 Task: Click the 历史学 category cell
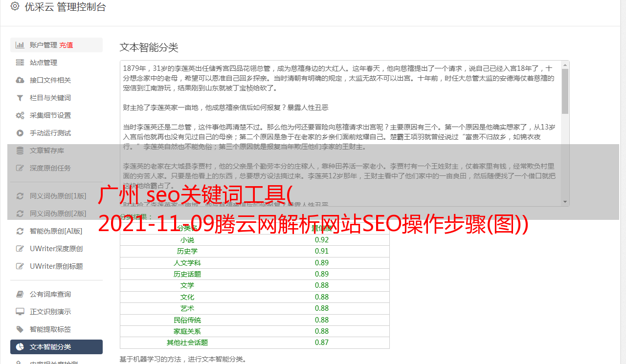(x=187, y=251)
